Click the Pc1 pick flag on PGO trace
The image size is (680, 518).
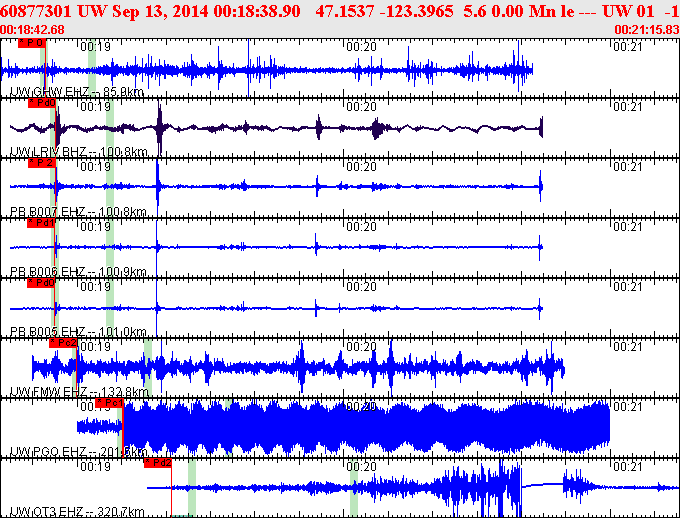[110, 403]
